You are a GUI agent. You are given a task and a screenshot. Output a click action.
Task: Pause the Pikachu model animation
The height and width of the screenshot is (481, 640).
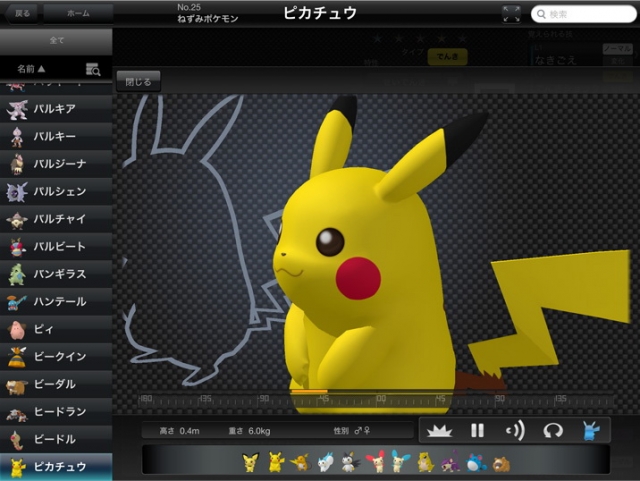pyautogui.click(x=477, y=431)
